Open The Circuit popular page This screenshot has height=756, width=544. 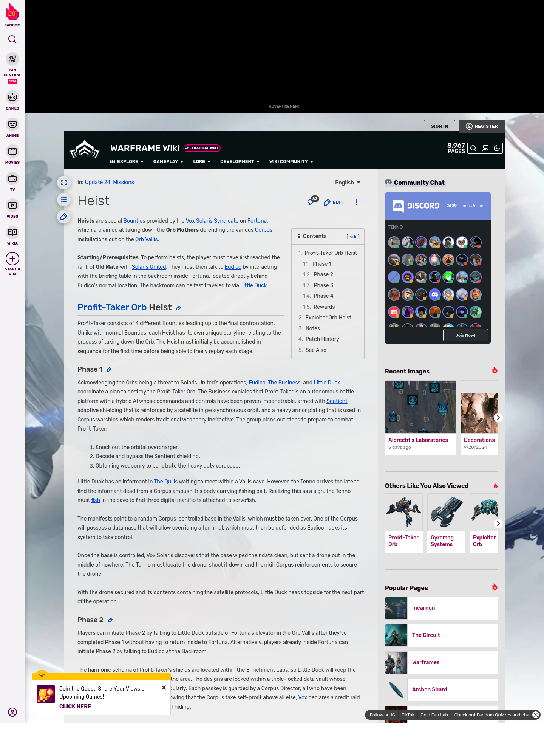coord(442,635)
